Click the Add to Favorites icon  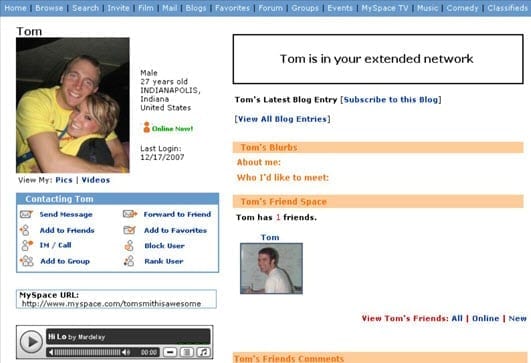click(x=129, y=230)
